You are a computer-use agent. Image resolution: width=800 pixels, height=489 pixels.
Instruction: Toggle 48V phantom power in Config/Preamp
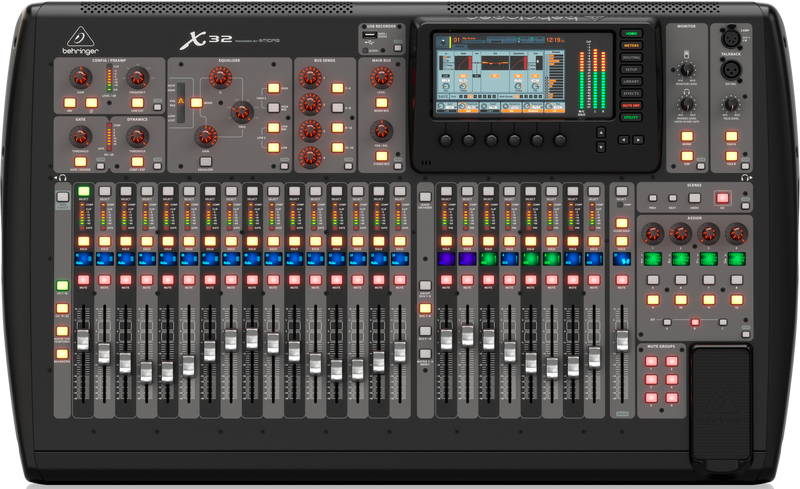69,103
